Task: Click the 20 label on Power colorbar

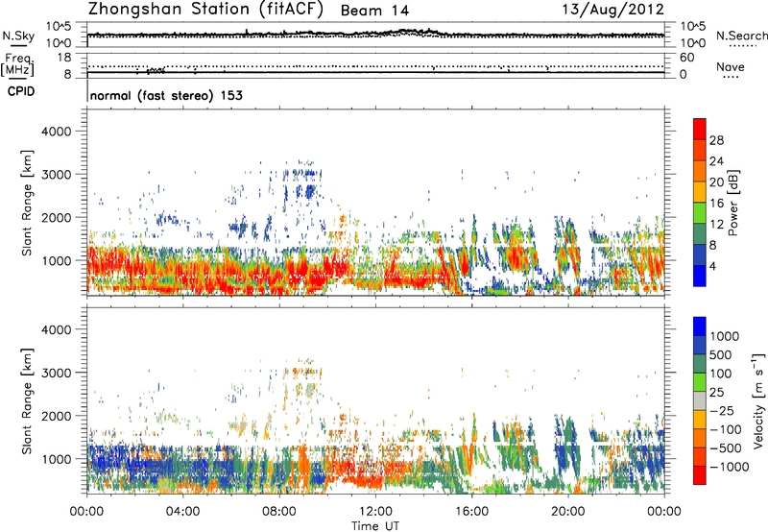Action: click(x=716, y=182)
